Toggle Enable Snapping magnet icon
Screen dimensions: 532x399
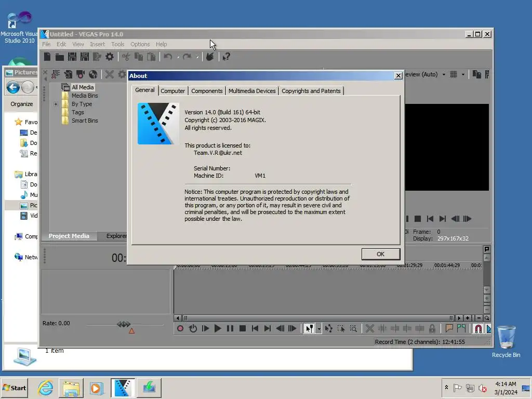click(x=478, y=328)
